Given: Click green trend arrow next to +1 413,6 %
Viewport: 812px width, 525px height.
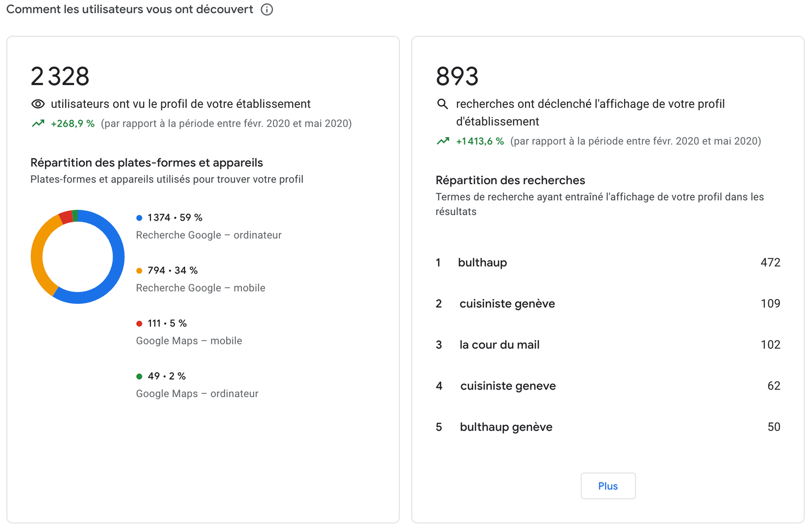Looking at the screenshot, I should [x=443, y=141].
